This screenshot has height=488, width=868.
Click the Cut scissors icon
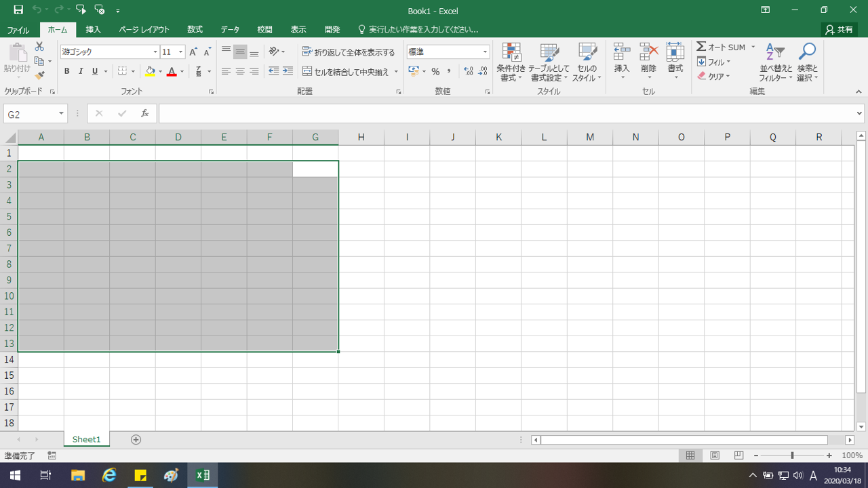click(39, 46)
